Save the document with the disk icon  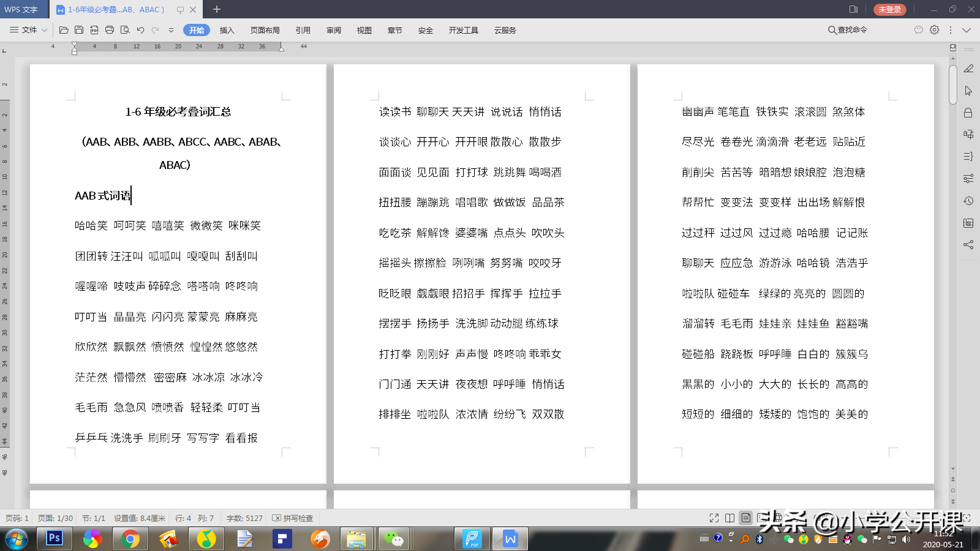(x=79, y=30)
